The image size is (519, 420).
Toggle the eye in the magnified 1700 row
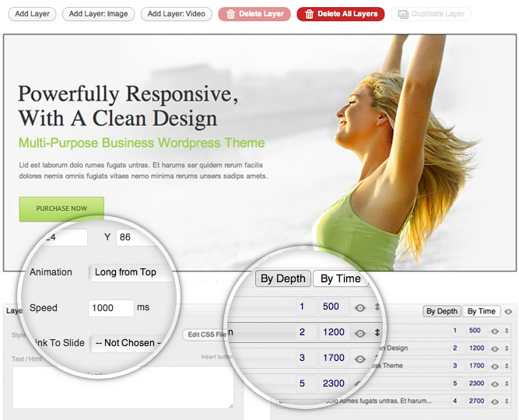click(x=360, y=359)
